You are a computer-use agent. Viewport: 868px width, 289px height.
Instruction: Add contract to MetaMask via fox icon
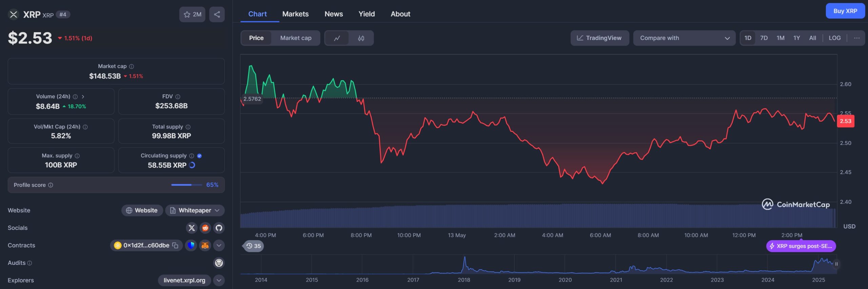tap(205, 245)
